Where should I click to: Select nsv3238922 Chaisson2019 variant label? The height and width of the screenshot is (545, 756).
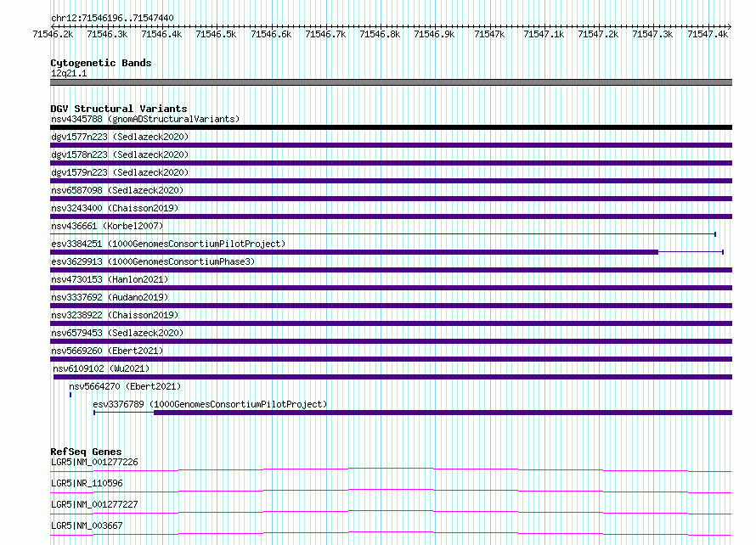115,315
